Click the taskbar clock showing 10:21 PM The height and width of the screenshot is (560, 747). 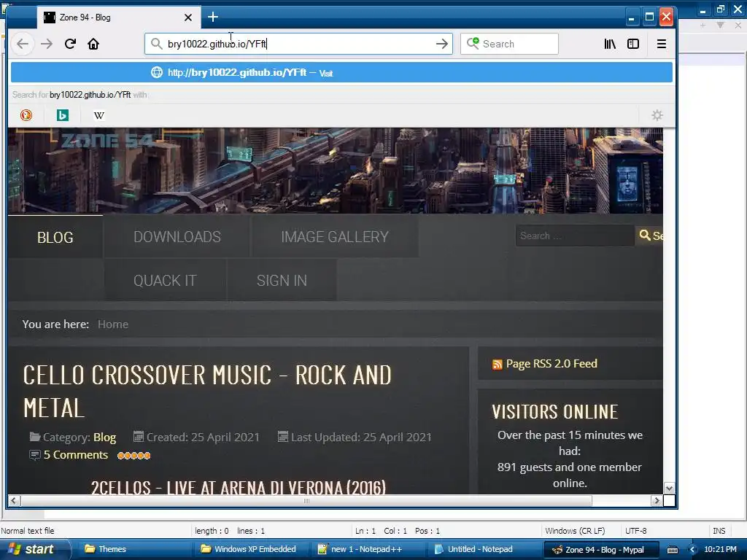(720, 549)
